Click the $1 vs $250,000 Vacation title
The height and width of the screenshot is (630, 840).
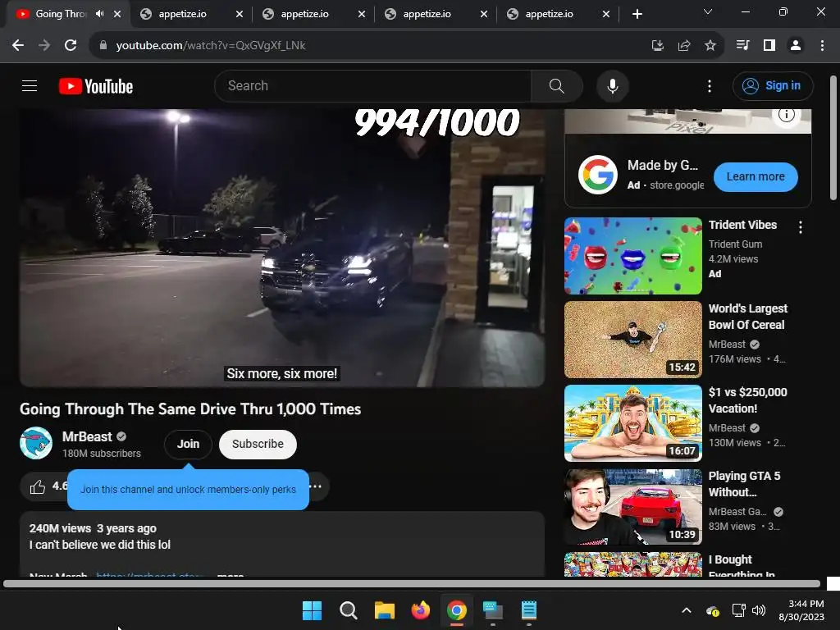[x=748, y=400]
